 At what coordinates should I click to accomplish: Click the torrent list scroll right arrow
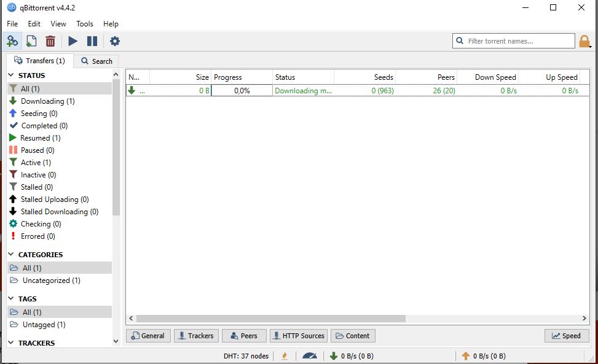pos(584,319)
